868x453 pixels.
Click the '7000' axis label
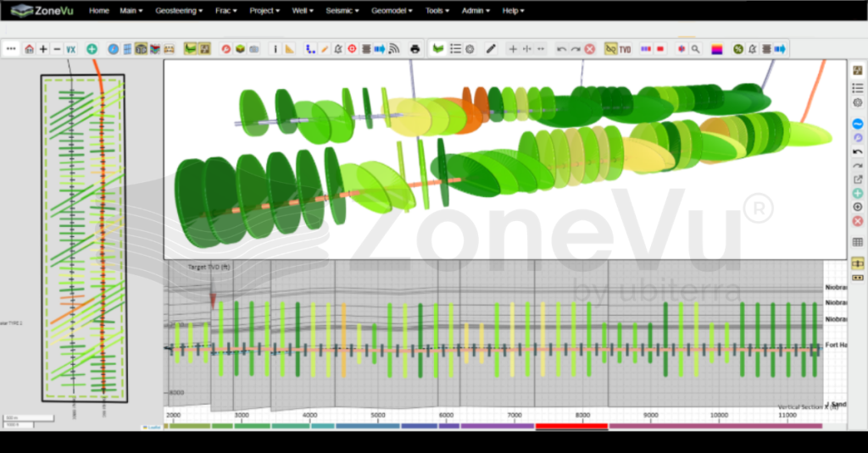click(x=515, y=415)
